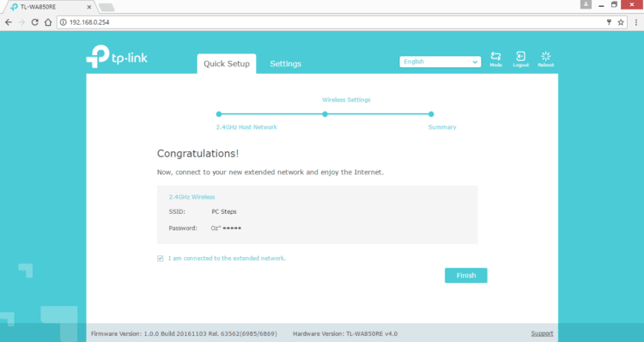This screenshot has width=644, height=342.
Task: Go back with the browser back arrow
Action: point(9,22)
